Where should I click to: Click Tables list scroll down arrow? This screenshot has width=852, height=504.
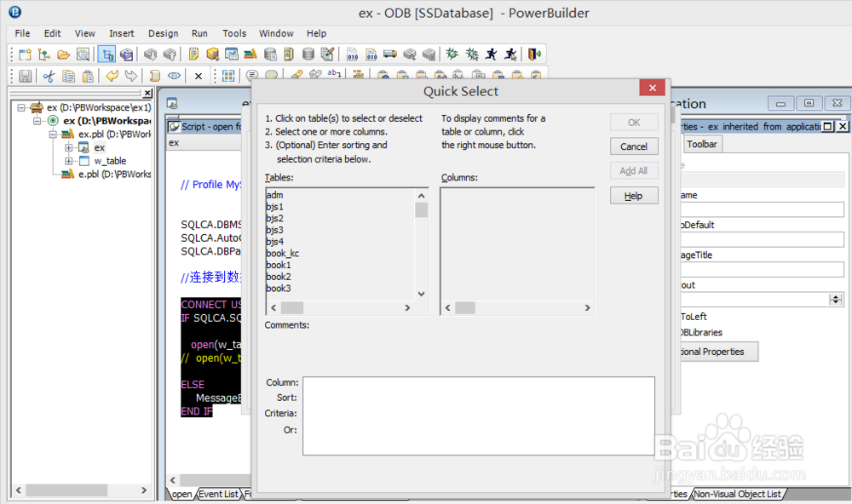click(421, 294)
